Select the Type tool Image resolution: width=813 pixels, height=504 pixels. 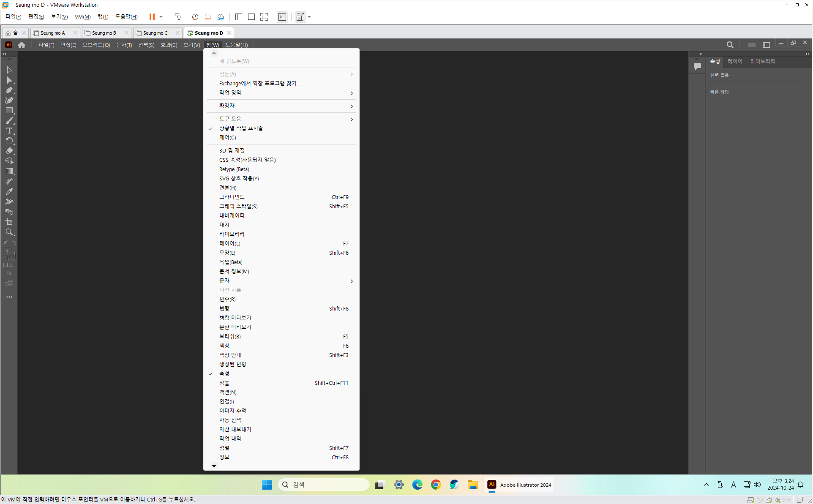point(9,131)
